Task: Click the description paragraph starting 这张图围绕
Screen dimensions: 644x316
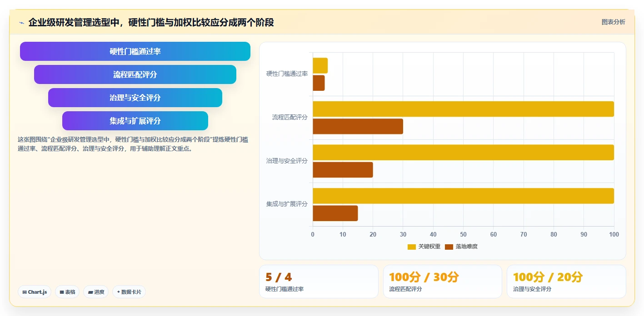Action: pos(133,144)
